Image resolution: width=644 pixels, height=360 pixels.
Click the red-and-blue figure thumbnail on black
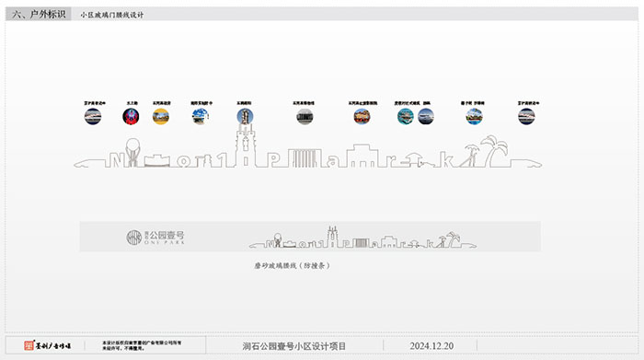click(x=131, y=116)
